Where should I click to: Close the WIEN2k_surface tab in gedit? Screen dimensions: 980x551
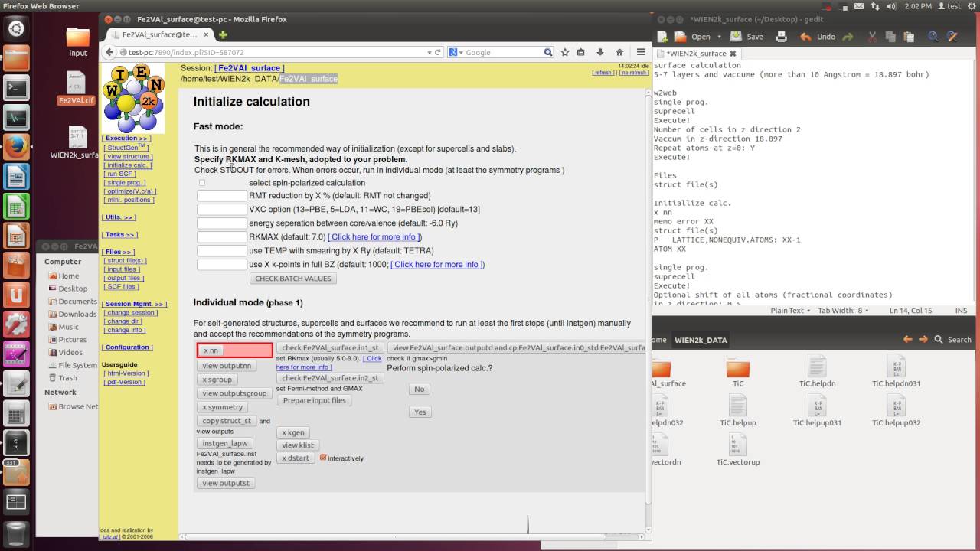733,54
